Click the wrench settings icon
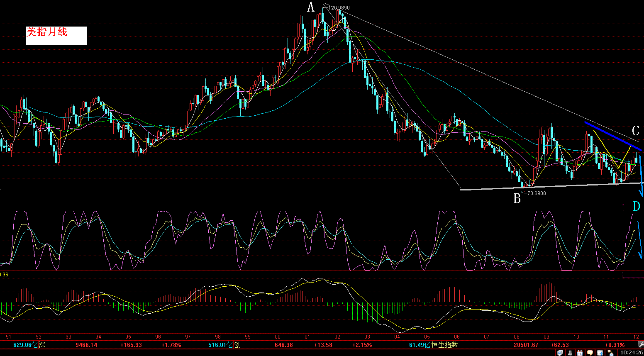644x356 pixels. point(640,344)
